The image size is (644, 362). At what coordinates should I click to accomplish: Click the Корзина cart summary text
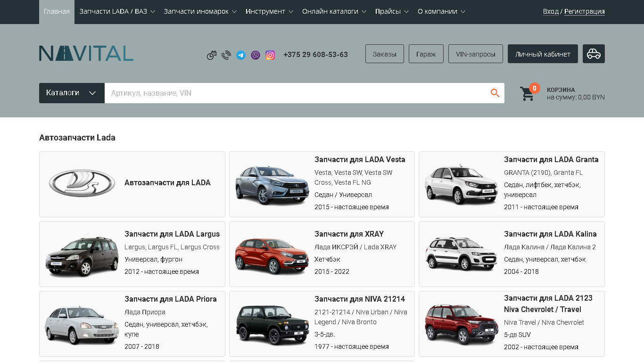(576, 93)
